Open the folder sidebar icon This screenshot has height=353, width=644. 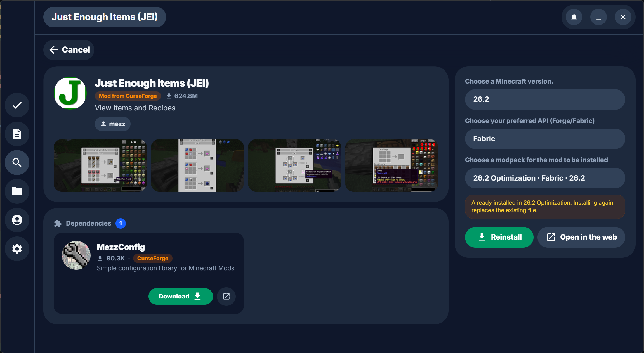click(x=17, y=191)
